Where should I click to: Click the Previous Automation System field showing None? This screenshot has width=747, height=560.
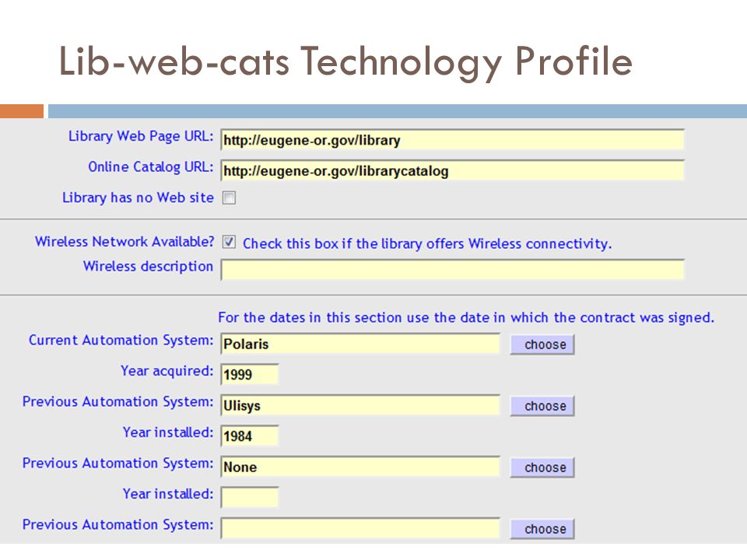point(360,467)
